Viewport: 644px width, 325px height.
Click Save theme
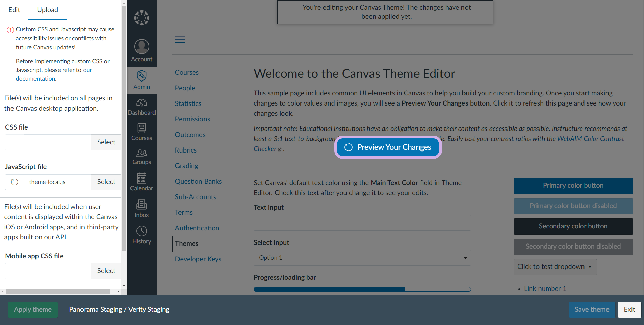click(592, 310)
